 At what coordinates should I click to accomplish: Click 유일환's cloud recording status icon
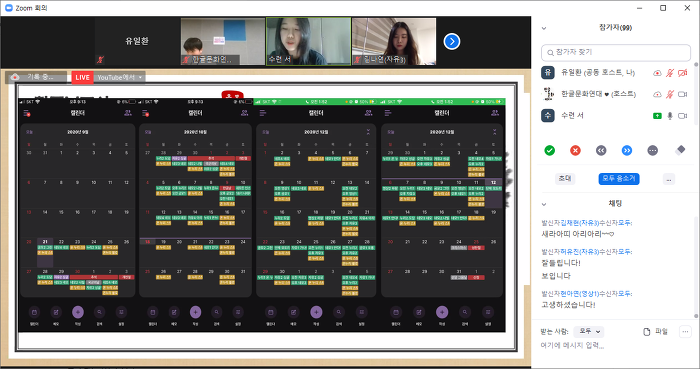pyautogui.click(x=657, y=73)
